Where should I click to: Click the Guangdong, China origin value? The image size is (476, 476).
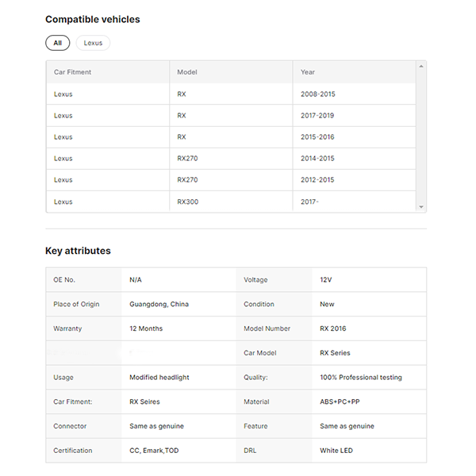click(159, 304)
